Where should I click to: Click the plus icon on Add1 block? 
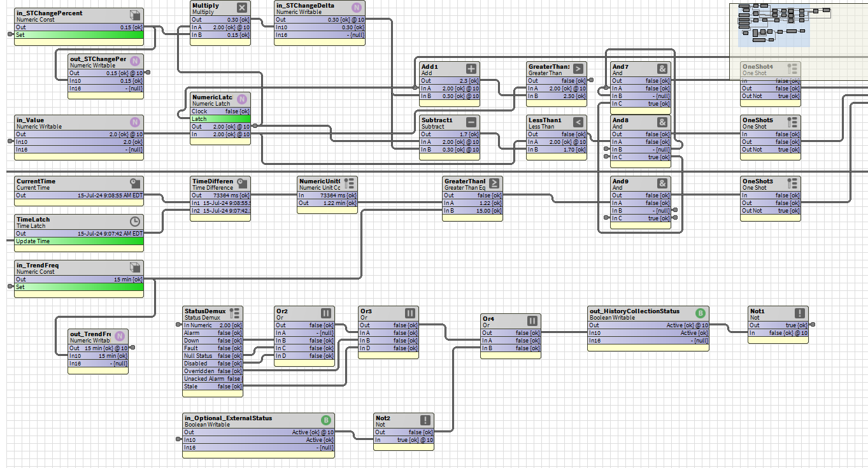(471, 69)
